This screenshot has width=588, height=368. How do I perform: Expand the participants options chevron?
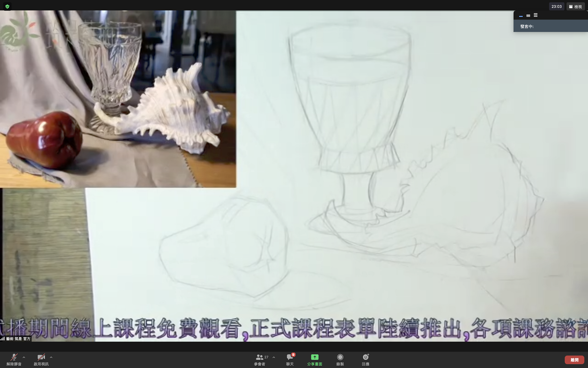(274, 357)
